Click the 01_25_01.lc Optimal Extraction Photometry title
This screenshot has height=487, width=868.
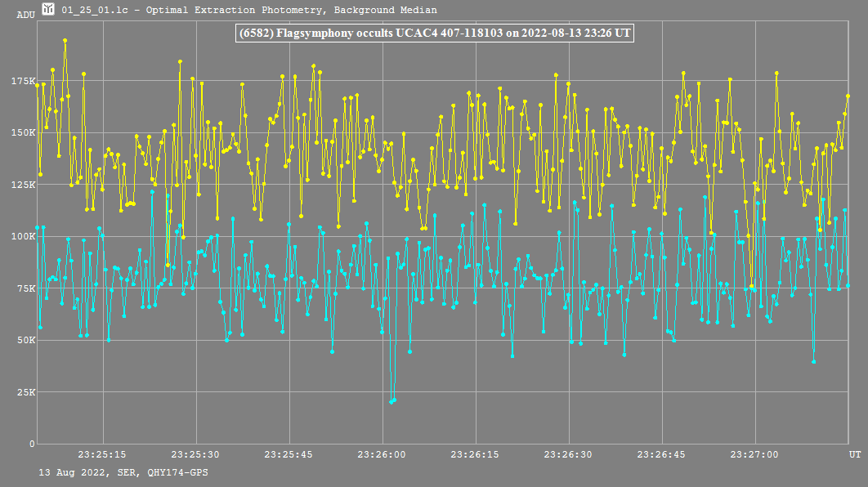pos(249,11)
